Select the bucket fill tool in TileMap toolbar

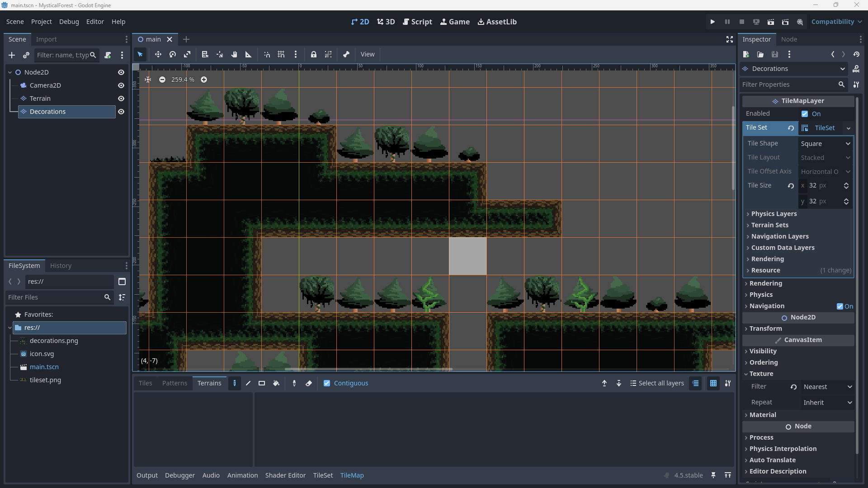pos(277,383)
